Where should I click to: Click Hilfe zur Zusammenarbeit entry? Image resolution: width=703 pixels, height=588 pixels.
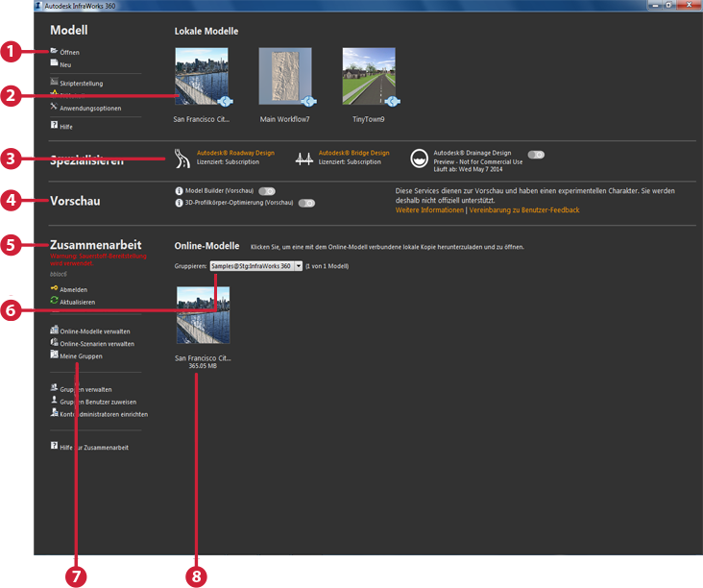point(94,448)
